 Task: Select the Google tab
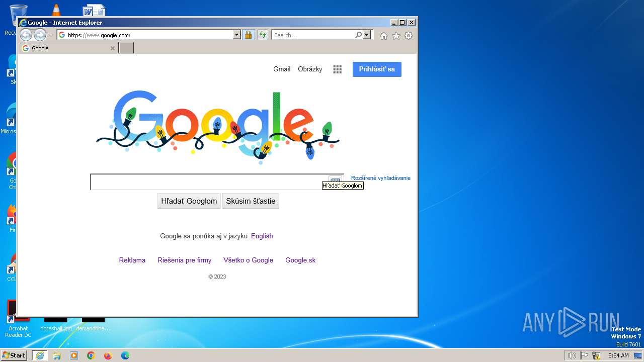(68, 48)
